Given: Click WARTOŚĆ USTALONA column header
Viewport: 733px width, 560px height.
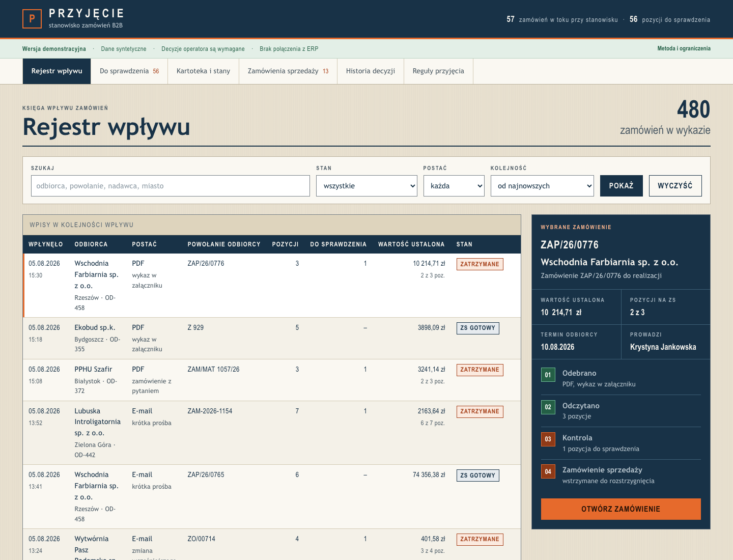Looking at the screenshot, I should coord(411,244).
